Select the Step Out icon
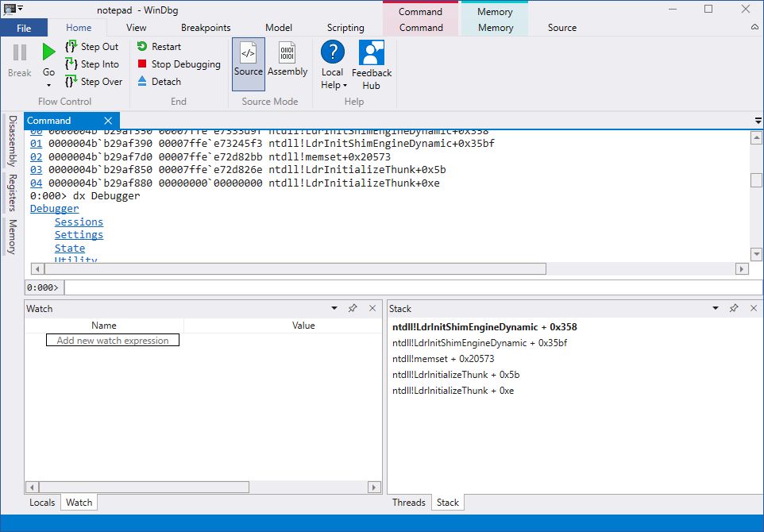This screenshot has height=532, width=764. tap(72, 47)
